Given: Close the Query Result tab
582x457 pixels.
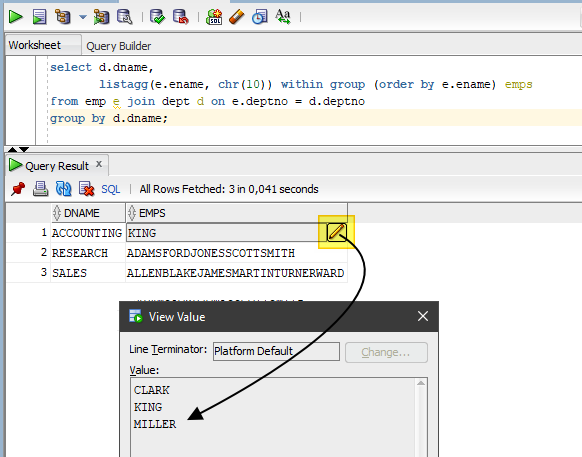Looking at the screenshot, I should click(99, 164).
